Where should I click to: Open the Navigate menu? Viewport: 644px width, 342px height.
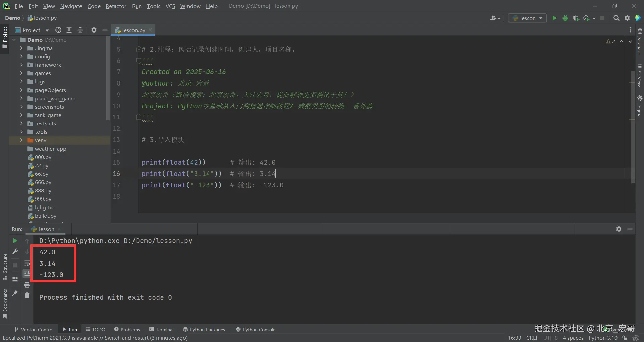[71, 6]
